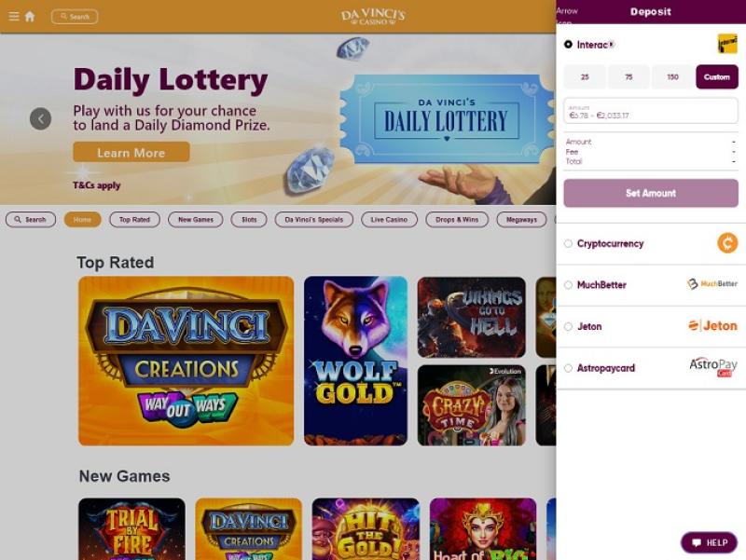The height and width of the screenshot is (560, 746).
Task: Click the orange Cryptocurrency coin icon
Action: pyautogui.click(x=727, y=243)
